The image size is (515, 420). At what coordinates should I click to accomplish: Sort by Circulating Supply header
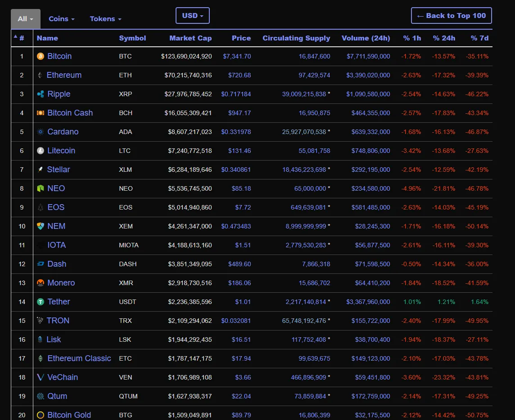[296, 38]
